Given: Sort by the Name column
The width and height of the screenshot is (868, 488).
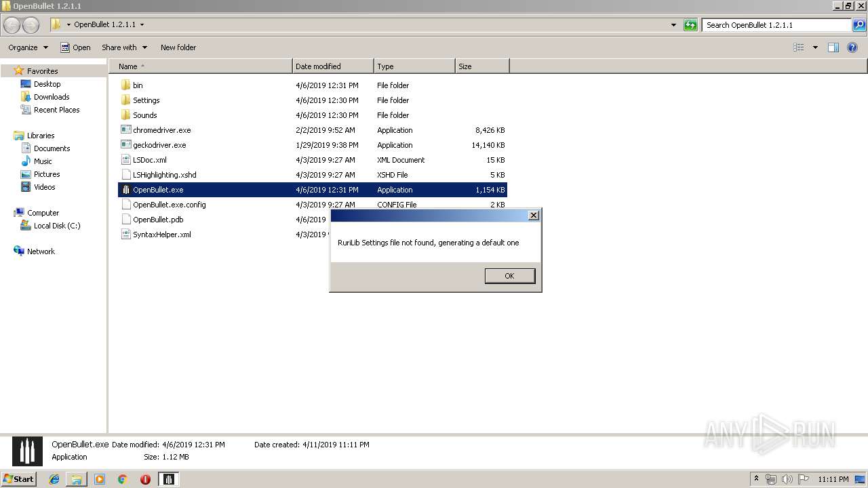Looking at the screenshot, I should pyautogui.click(x=201, y=66).
